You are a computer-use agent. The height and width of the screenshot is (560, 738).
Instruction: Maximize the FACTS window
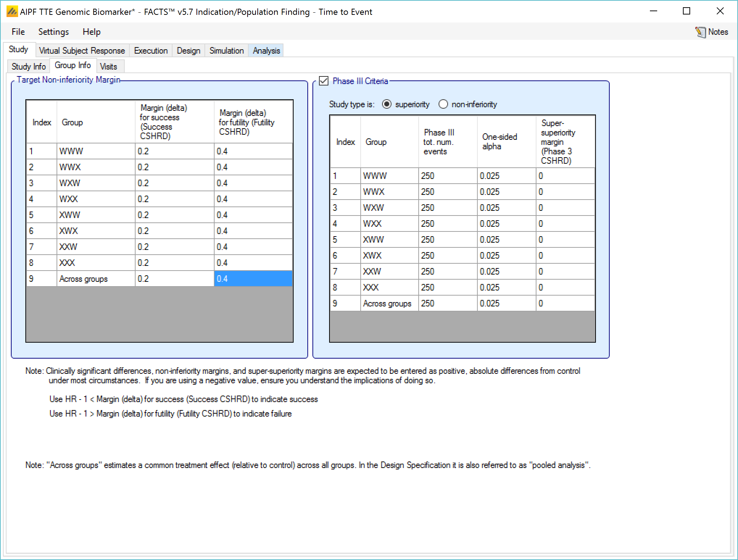pyautogui.click(x=686, y=11)
